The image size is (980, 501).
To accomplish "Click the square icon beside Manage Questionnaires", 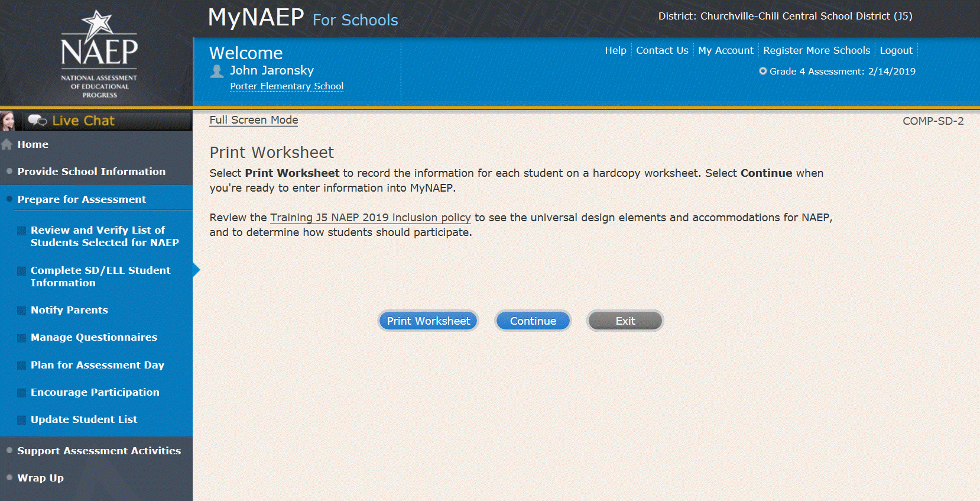I will (x=21, y=338).
